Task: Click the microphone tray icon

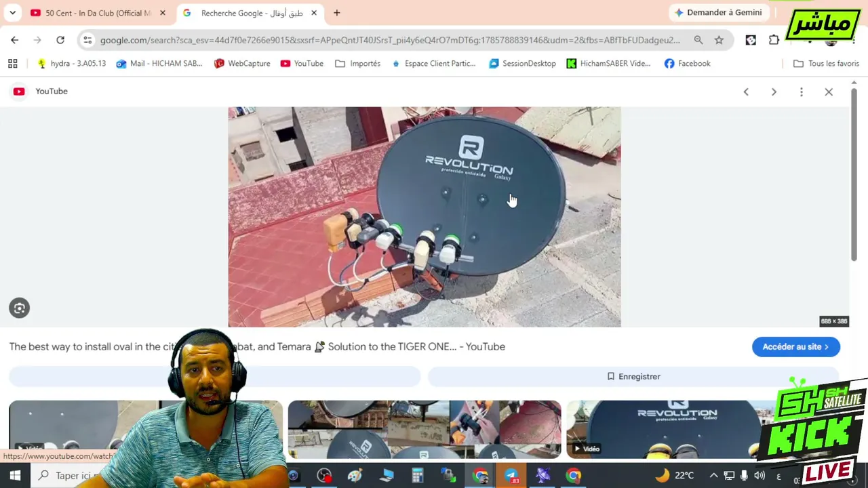Action: point(744,476)
